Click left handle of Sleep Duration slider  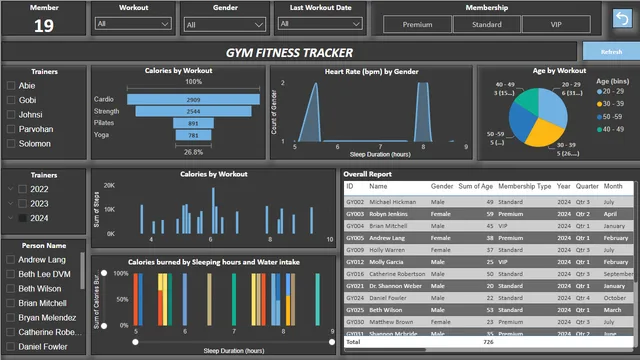pos(135,342)
